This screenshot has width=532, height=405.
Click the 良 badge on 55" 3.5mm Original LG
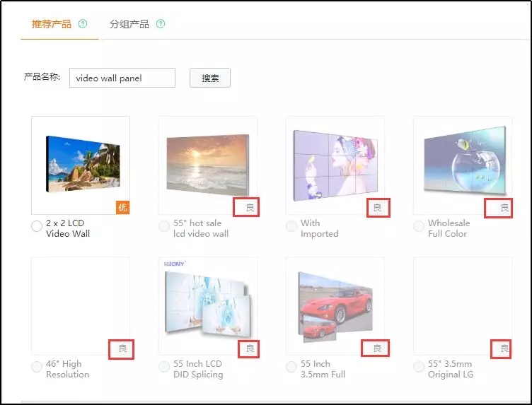(504, 348)
